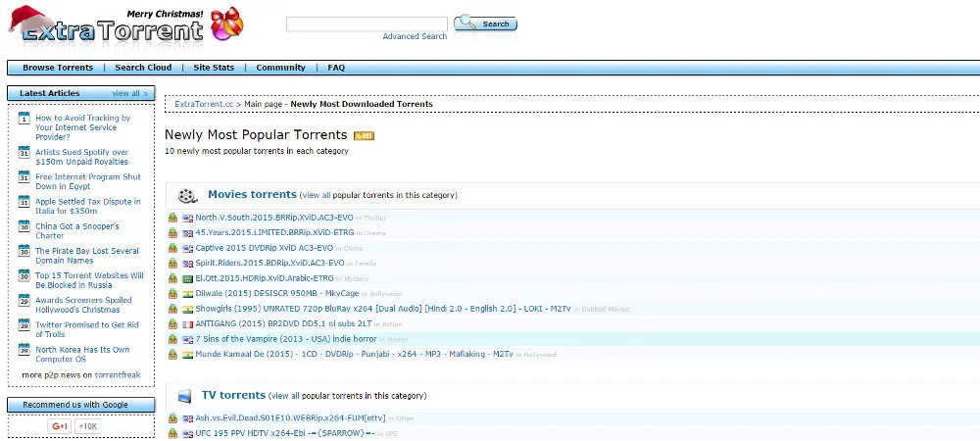Download icon for ANTIGANG (2015) torrent

point(173,324)
